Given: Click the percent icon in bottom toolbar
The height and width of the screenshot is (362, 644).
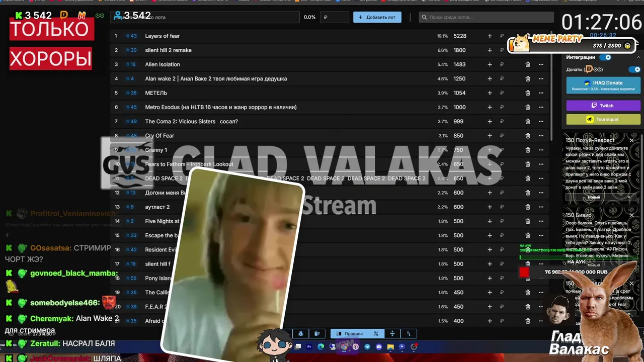Looking at the screenshot, I should (x=376, y=334).
